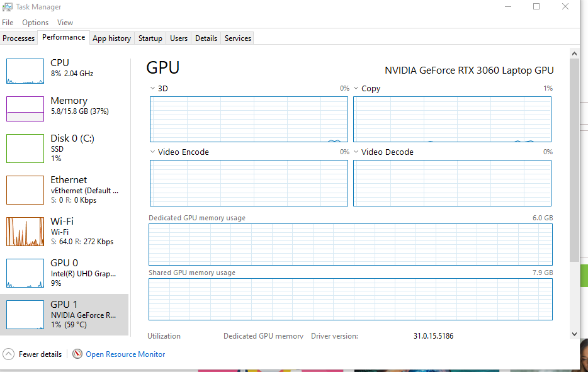The image size is (588, 372).
Task: Click the Resource Monitor gauge icon
Action: click(77, 354)
